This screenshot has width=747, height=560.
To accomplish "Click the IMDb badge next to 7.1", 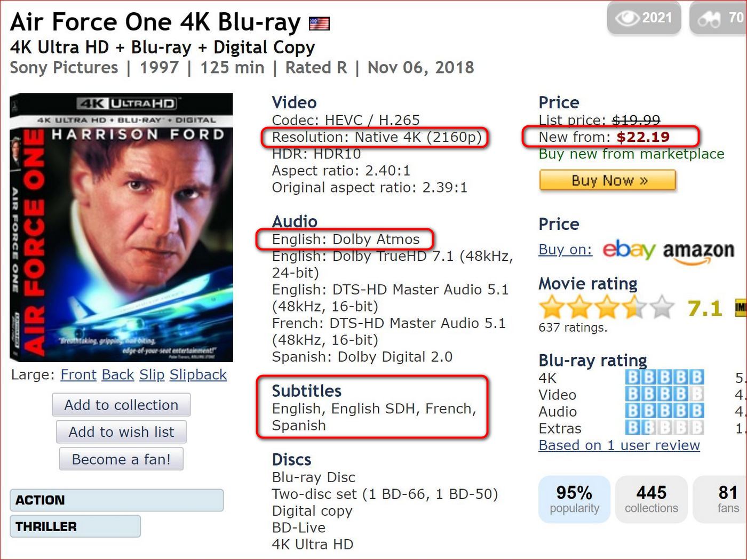I will pos(741,308).
